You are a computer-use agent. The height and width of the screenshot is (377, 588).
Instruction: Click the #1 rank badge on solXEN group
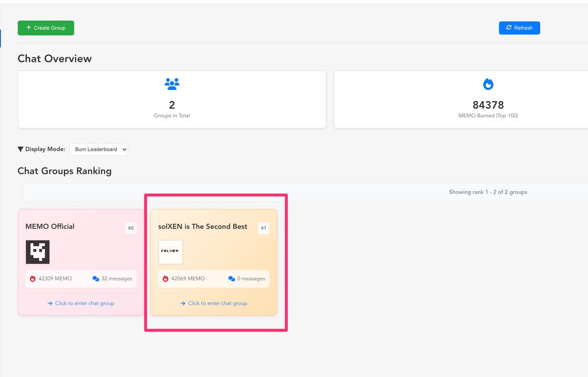pyautogui.click(x=264, y=228)
